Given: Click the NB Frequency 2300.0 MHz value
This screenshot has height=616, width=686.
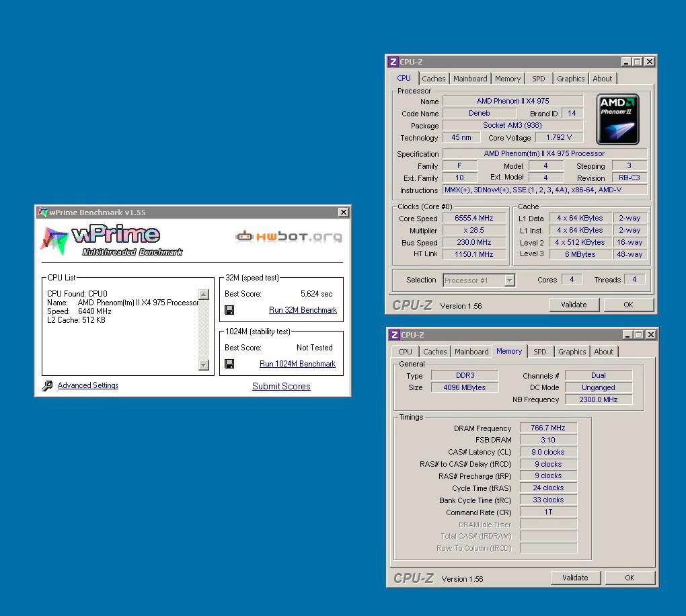Looking at the screenshot, I should (x=598, y=399).
